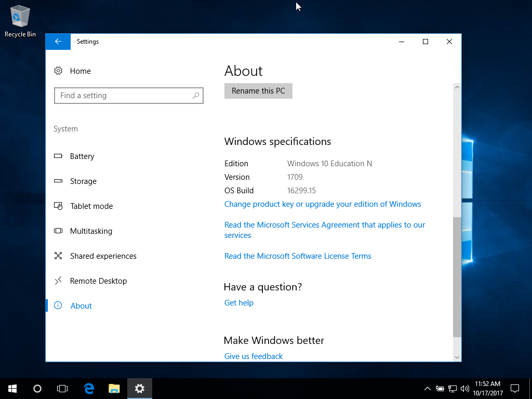Image resolution: width=532 pixels, height=399 pixels.
Task: Open the About page in the sidebar
Action: [81, 306]
